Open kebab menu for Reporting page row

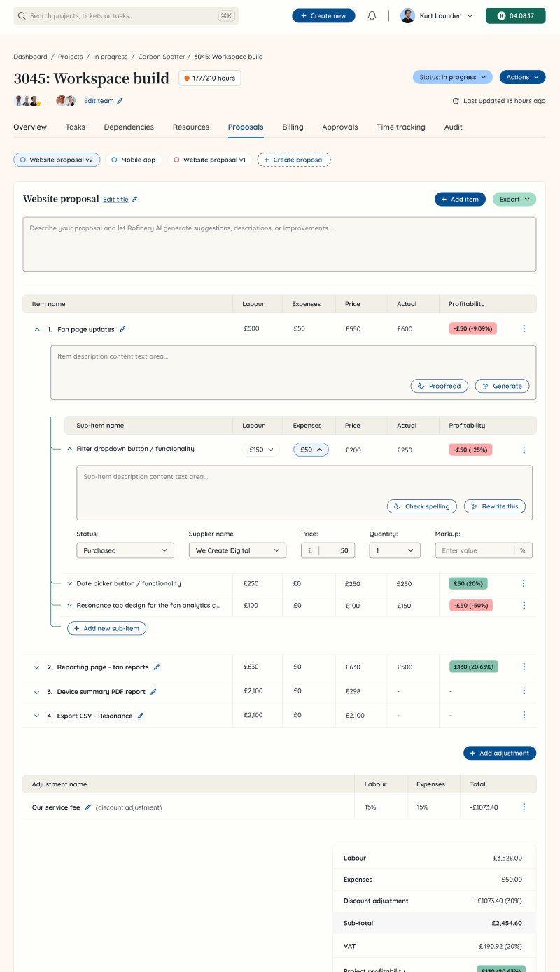coord(524,667)
